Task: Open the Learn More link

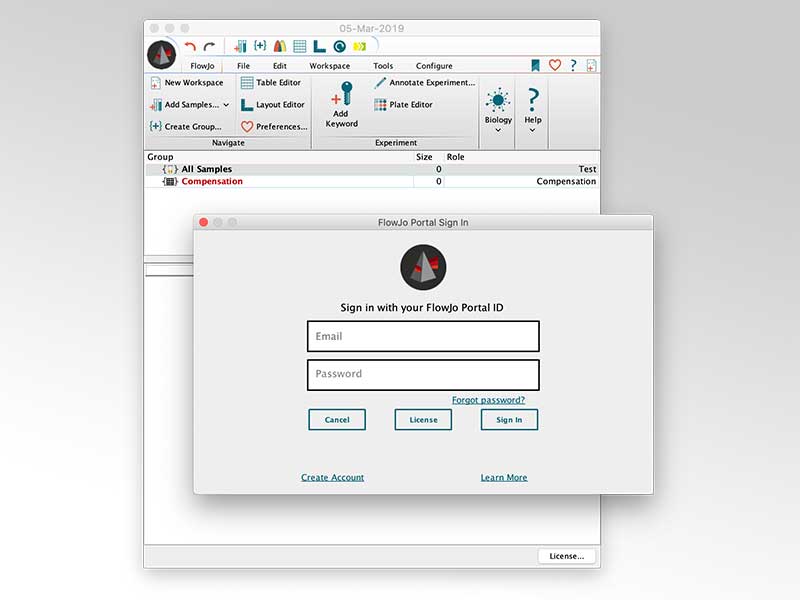Action: click(504, 478)
